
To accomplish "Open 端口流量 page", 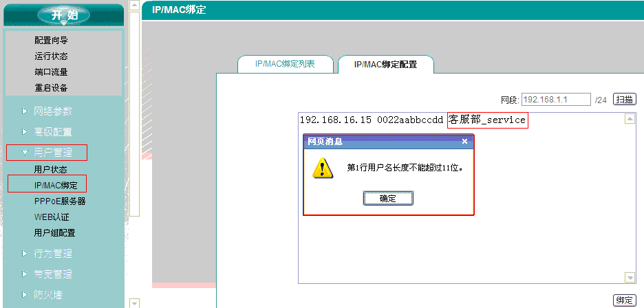I will 51,72.
